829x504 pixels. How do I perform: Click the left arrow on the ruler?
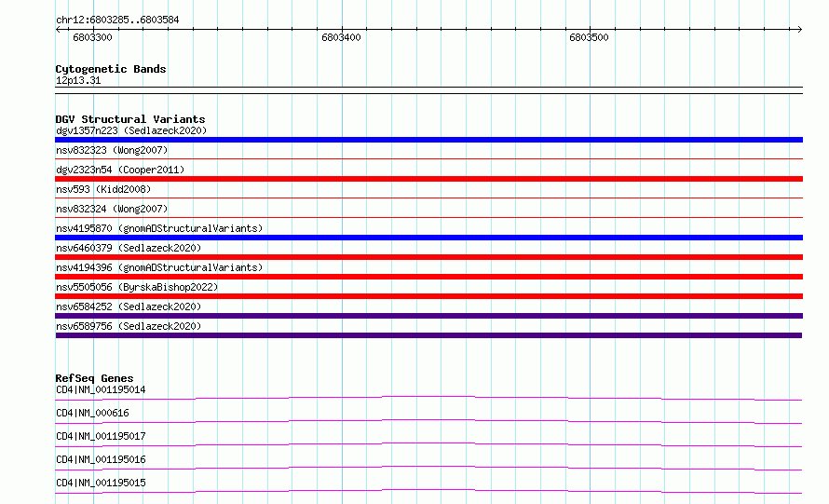[x=58, y=29]
